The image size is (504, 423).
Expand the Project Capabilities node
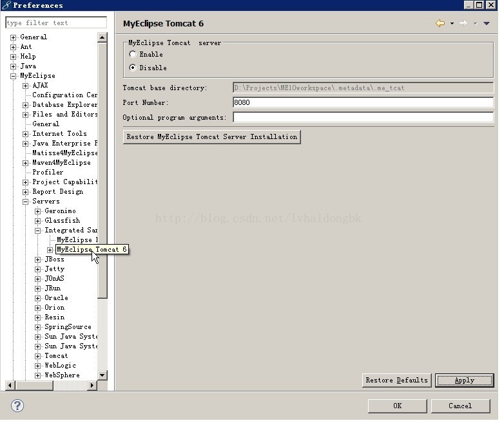click(25, 182)
